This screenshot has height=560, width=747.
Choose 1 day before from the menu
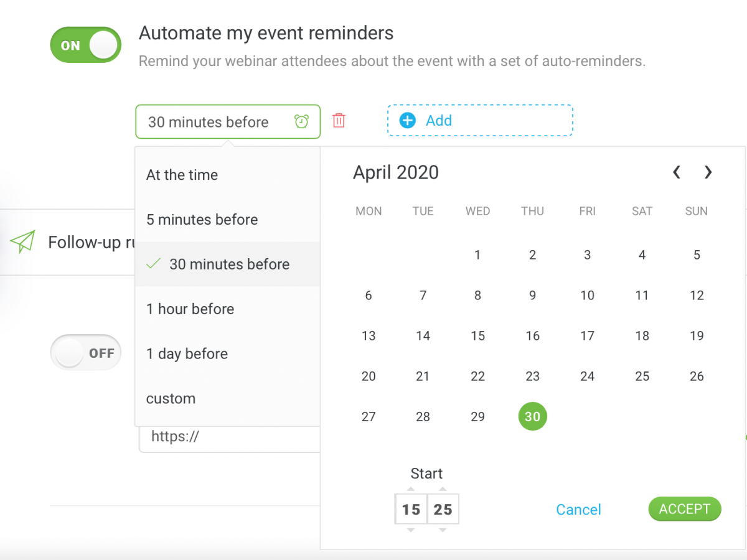point(186,353)
